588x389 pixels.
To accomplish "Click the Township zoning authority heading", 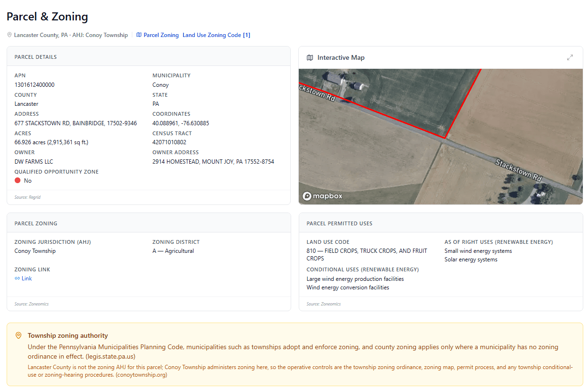I will [x=68, y=335].
